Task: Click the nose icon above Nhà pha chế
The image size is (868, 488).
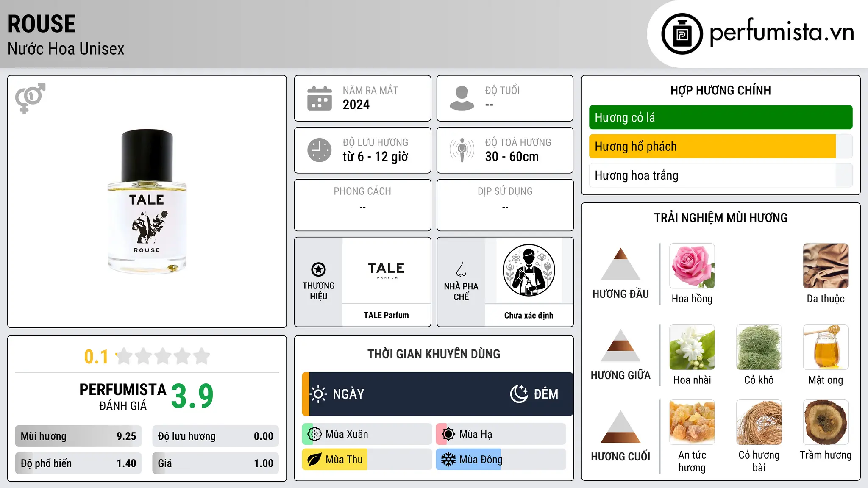Action: point(461,269)
